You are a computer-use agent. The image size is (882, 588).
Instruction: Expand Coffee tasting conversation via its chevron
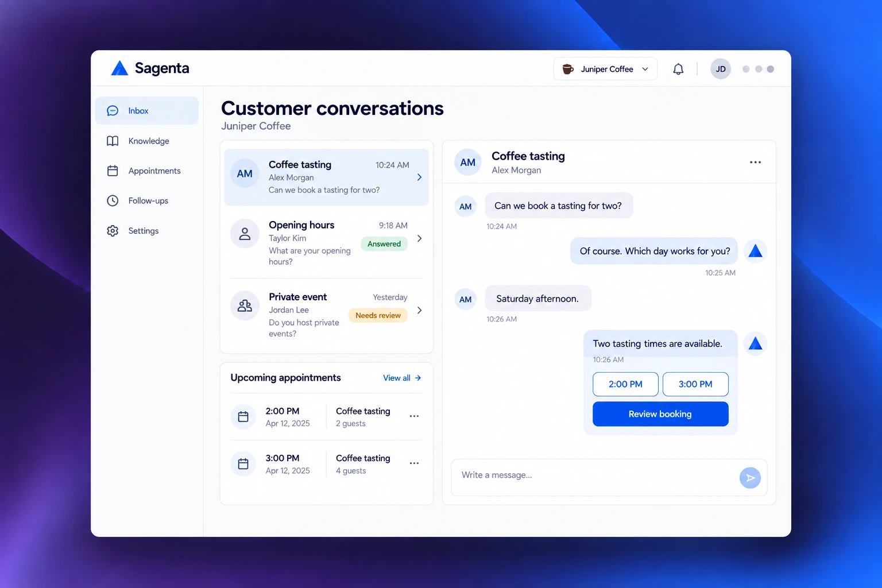[x=419, y=177]
